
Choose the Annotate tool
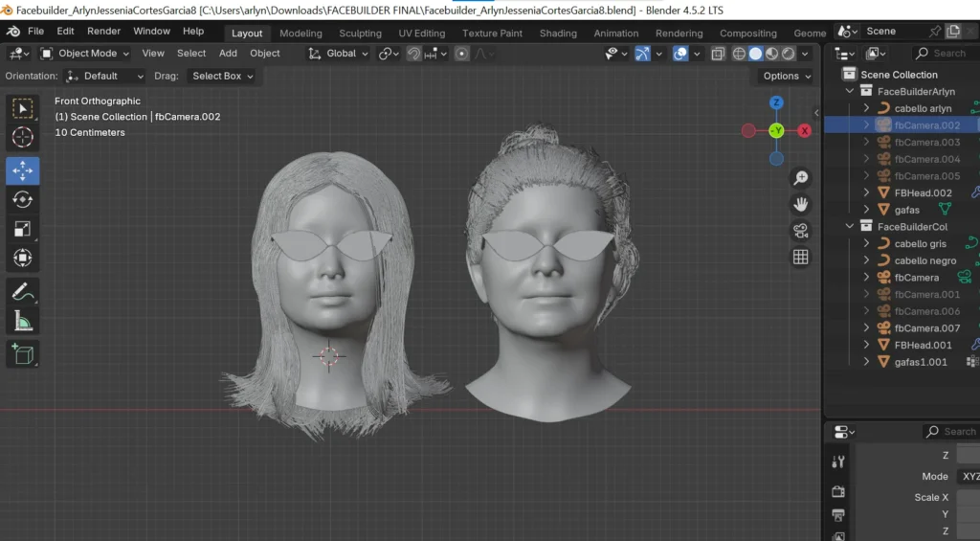(x=22, y=291)
